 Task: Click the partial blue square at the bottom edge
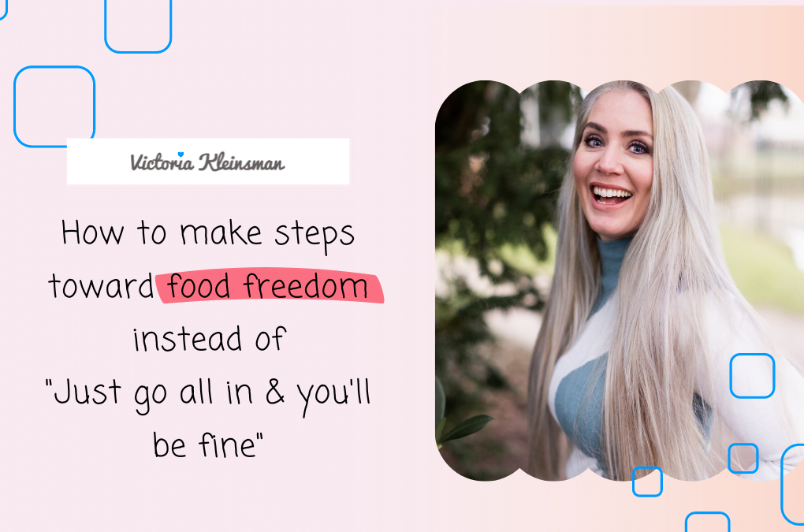[708, 522]
